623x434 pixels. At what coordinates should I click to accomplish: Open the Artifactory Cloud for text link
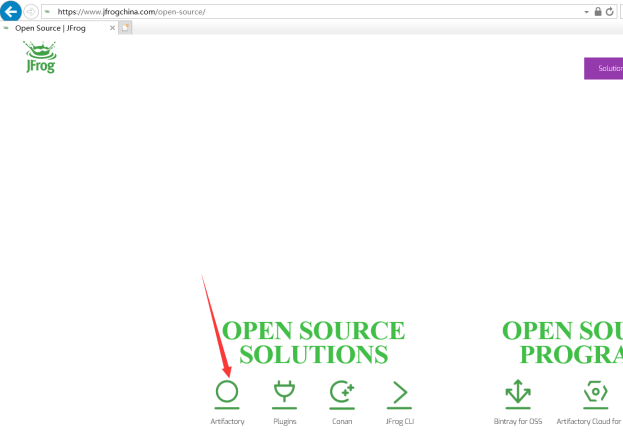(589, 421)
